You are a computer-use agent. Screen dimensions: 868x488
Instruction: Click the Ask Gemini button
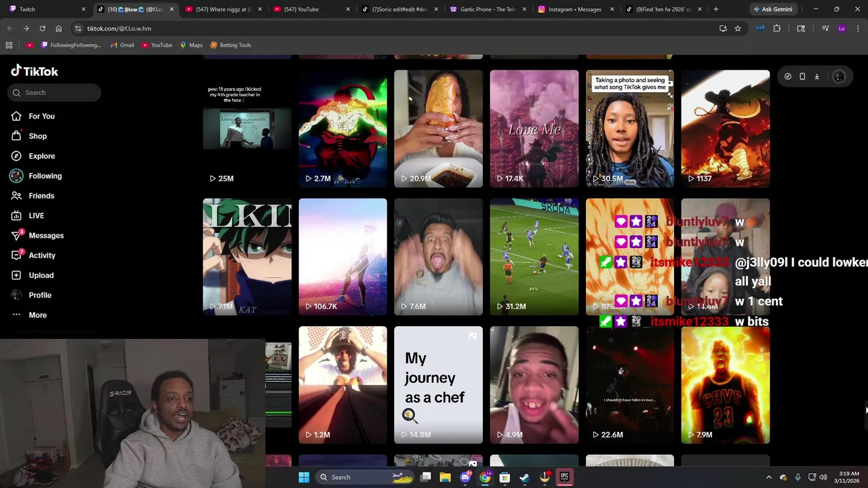[772, 9]
